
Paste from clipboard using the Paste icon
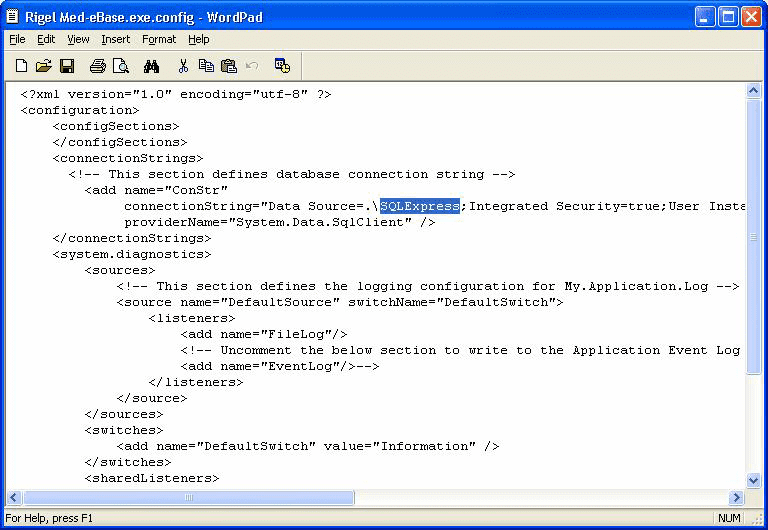pyautogui.click(x=229, y=66)
